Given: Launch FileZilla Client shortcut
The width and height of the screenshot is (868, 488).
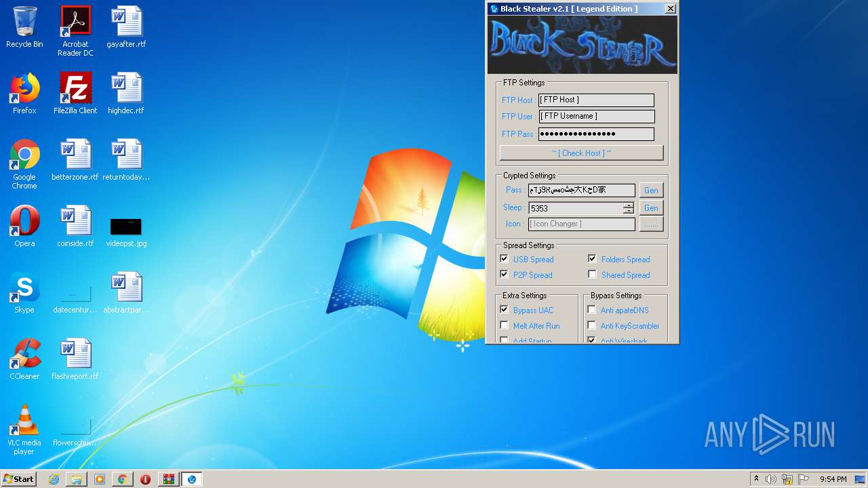Looking at the screenshot, I should point(75,94).
